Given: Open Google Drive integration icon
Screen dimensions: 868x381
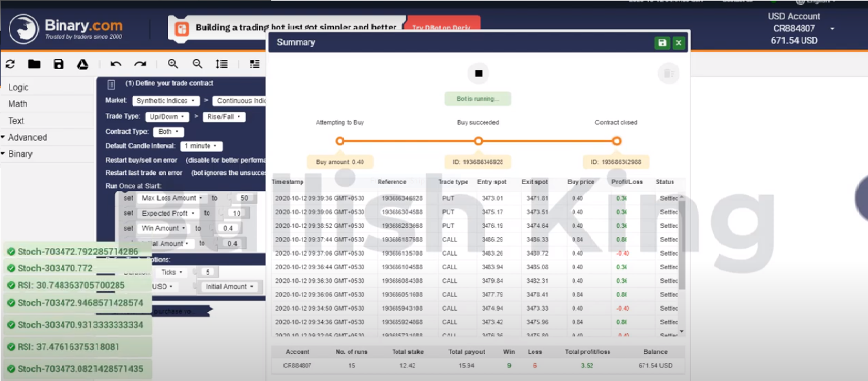Looking at the screenshot, I should 83,64.
